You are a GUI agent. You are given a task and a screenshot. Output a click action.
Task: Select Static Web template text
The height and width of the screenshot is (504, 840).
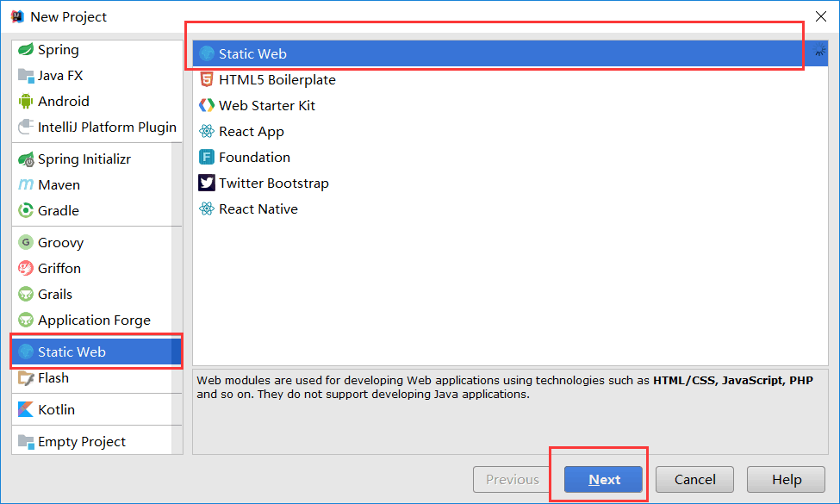pos(252,54)
